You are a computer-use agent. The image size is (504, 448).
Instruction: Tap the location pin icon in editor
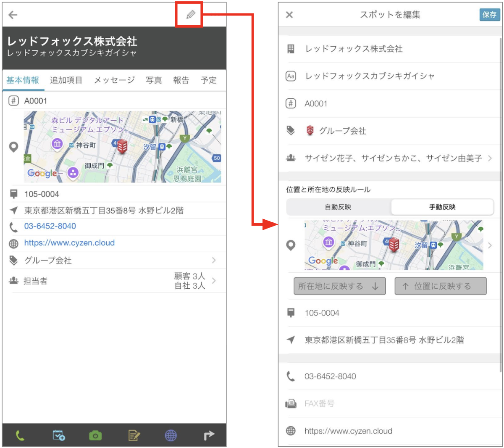(291, 245)
